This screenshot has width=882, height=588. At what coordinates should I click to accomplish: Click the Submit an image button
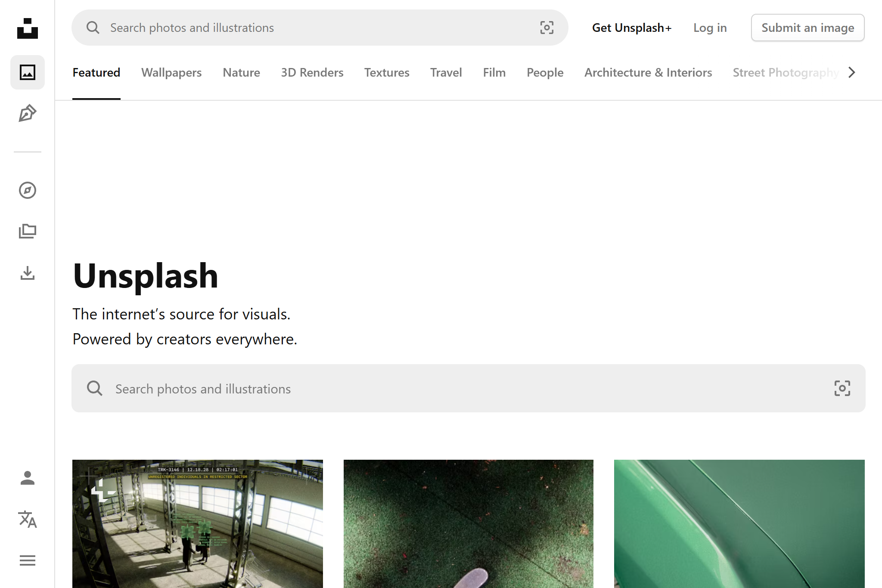807,27
